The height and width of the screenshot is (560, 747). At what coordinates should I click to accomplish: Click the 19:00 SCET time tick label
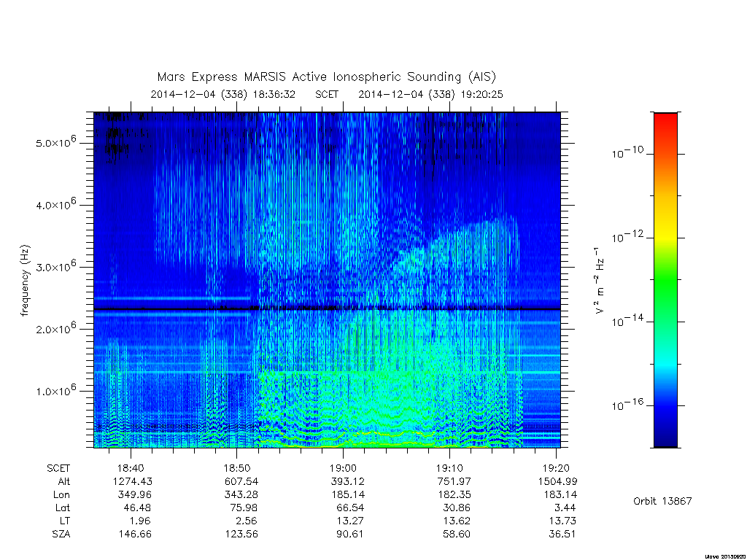coord(343,468)
